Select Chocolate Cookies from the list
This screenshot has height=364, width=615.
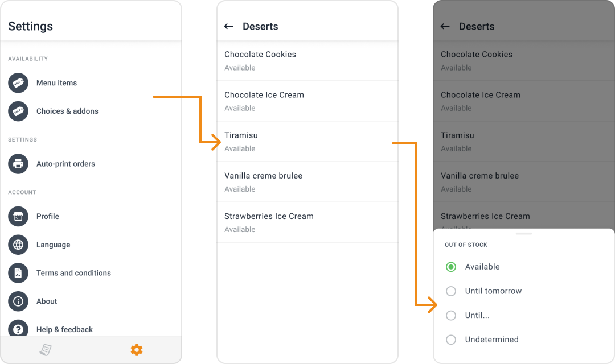tap(307, 60)
